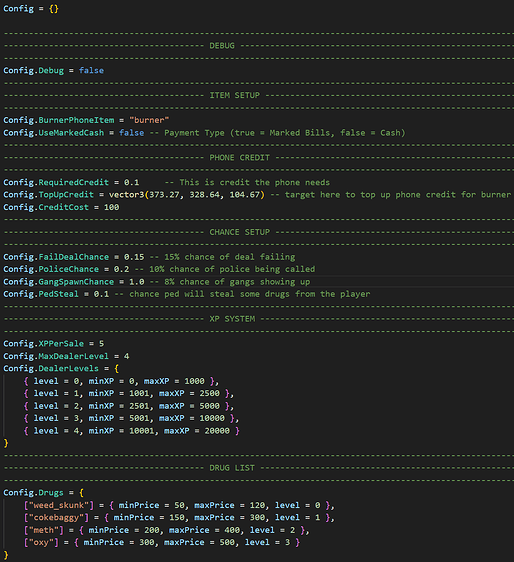
Task: Click the RequiredCredit value 0.1
Action: [x=132, y=182]
